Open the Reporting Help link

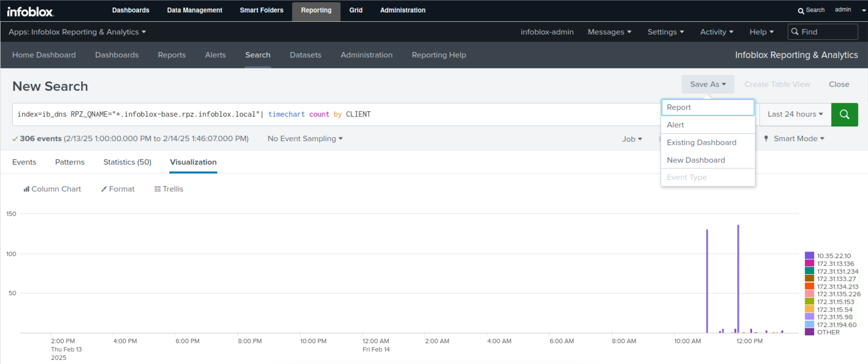439,55
